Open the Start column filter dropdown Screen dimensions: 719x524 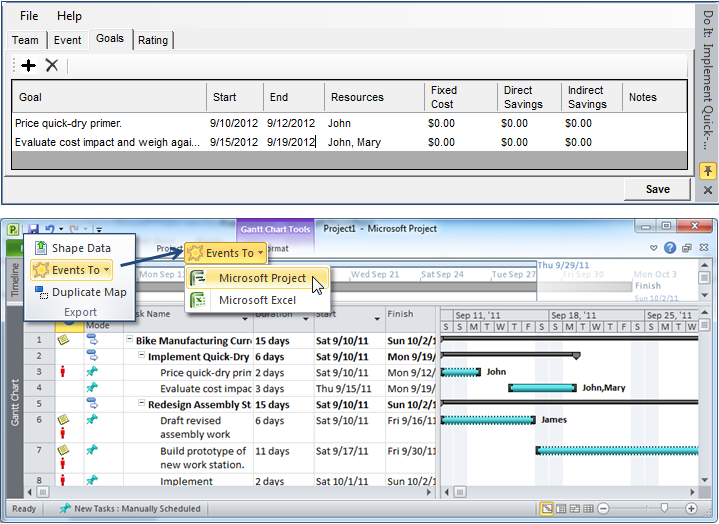pyautogui.click(x=377, y=319)
